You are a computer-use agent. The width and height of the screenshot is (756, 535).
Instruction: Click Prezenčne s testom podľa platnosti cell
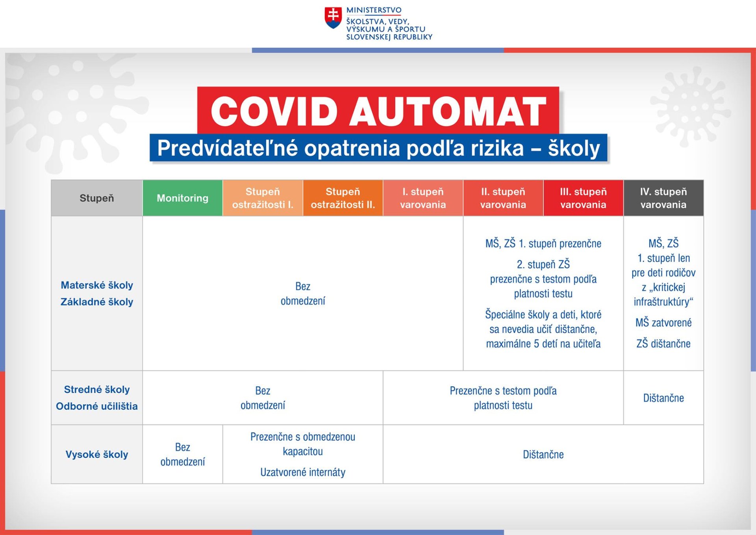[x=503, y=398]
